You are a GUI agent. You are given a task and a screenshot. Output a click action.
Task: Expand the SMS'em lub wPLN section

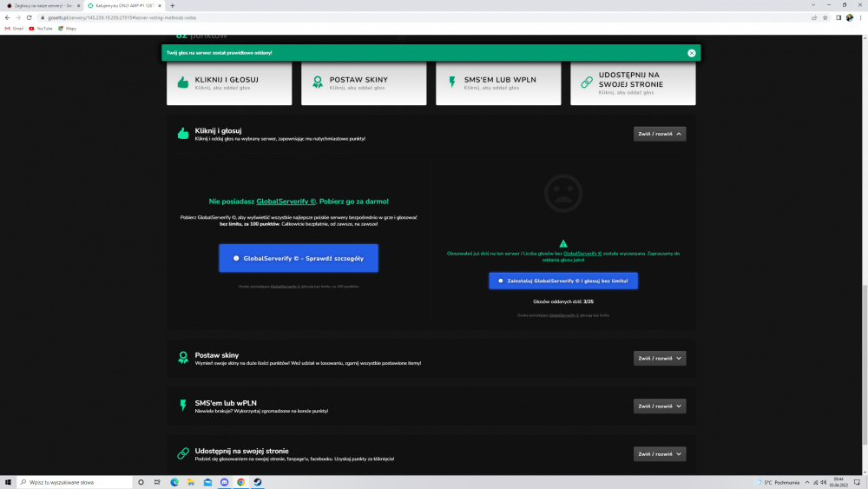pyautogui.click(x=660, y=406)
